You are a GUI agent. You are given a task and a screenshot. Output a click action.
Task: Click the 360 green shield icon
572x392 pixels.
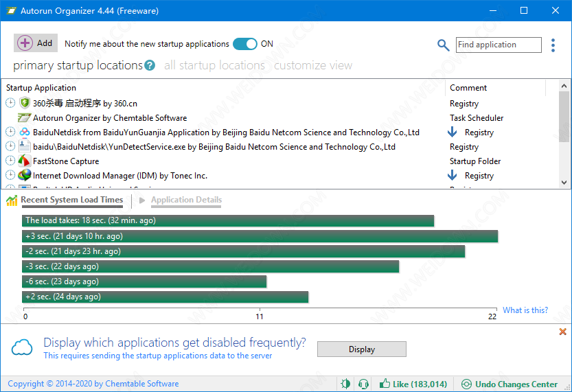[x=25, y=103]
